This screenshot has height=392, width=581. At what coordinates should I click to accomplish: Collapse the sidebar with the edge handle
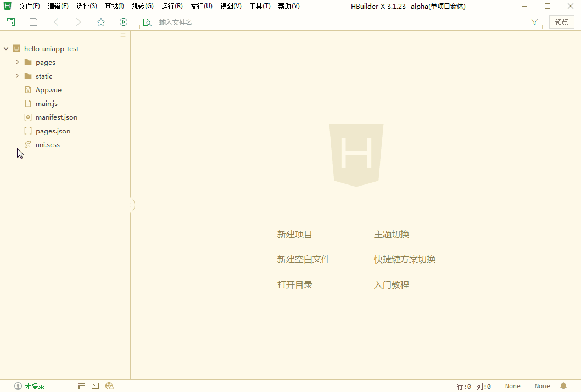point(132,205)
